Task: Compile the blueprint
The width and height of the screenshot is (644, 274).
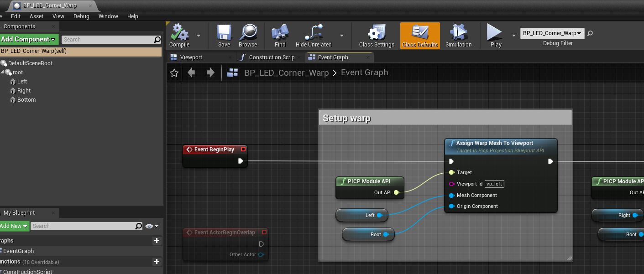Action: 179,36
